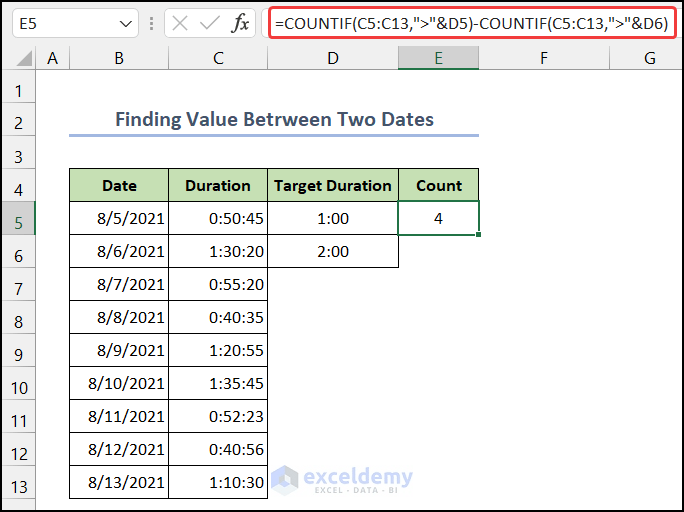The image size is (684, 512).
Task: Click inside the formula bar COUNTIF formula
Action: pos(472,23)
